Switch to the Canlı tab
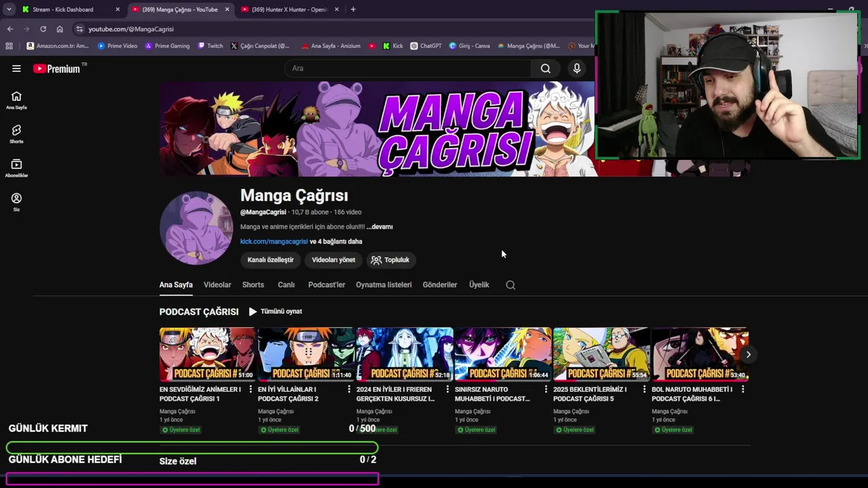Screen dimensions: 868x488 (x=286, y=285)
